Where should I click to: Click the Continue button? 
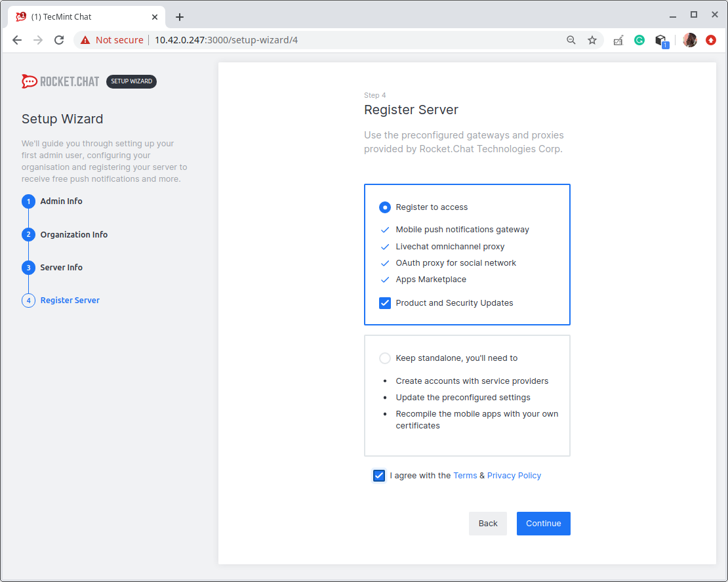pyautogui.click(x=543, y=524)
